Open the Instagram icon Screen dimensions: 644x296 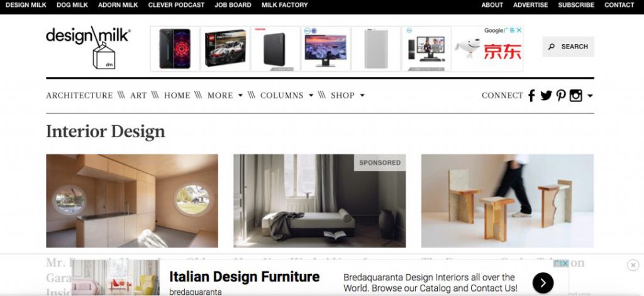point(576,95)
